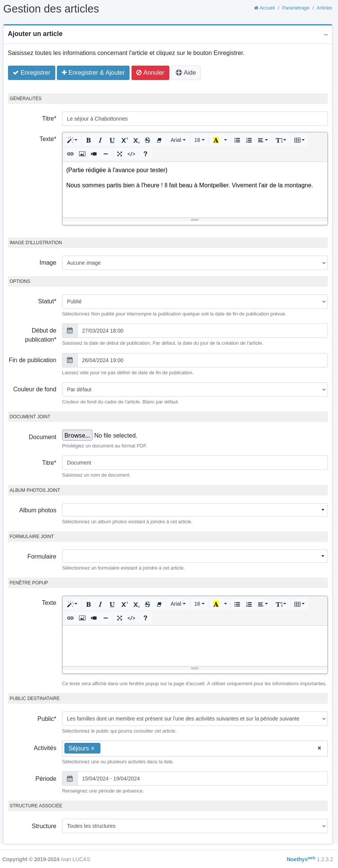Apply strikethrough in the popup text editor
338x868 pixels.
point(147,604)
